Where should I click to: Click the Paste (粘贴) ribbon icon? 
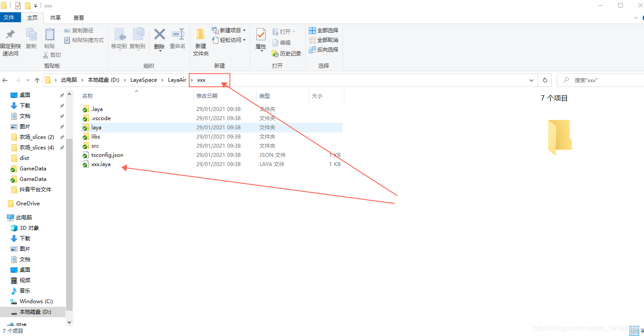click(x=49, y=35)
